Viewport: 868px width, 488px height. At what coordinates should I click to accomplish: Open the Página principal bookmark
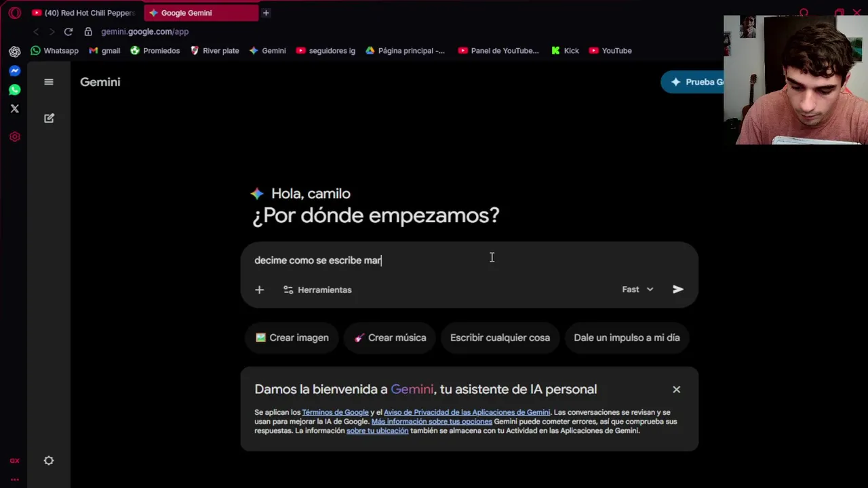point(406,51)
